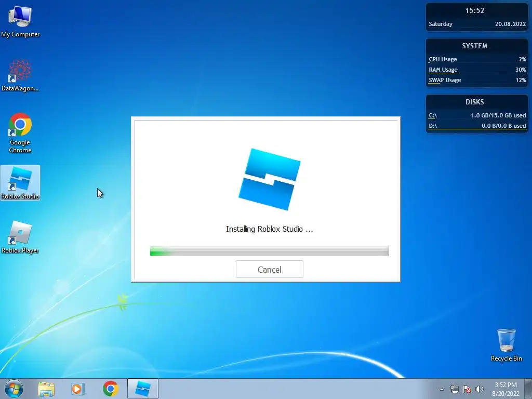This screenshot has width=532, height=399.
Task: Click the 15:52 time in clock widget
Action: pyautogui.click(x=475, y=10)
